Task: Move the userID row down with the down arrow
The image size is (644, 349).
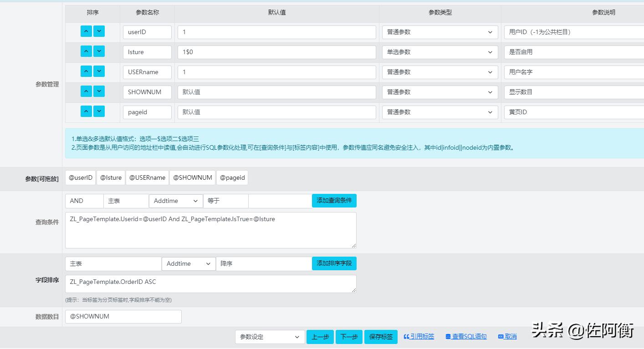Action: [x=99, y=31]
